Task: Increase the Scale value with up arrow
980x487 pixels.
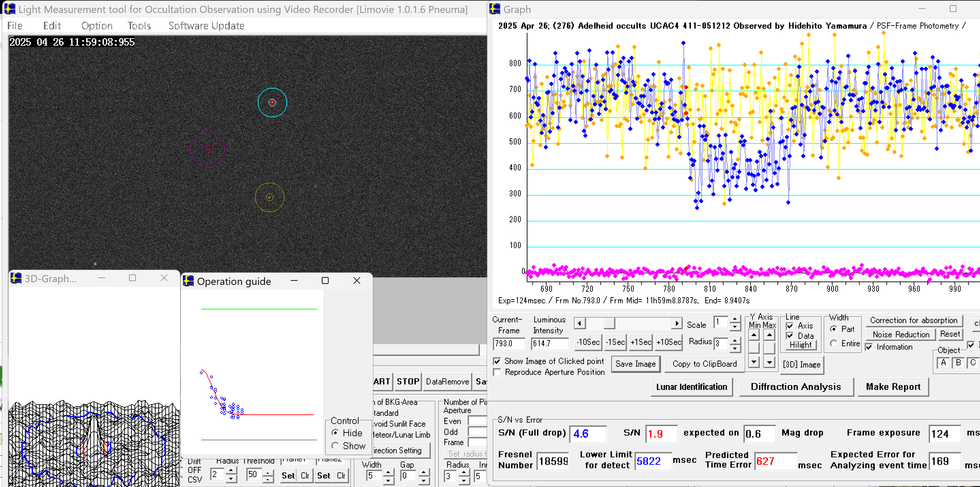Action: [x=735, y=319]
